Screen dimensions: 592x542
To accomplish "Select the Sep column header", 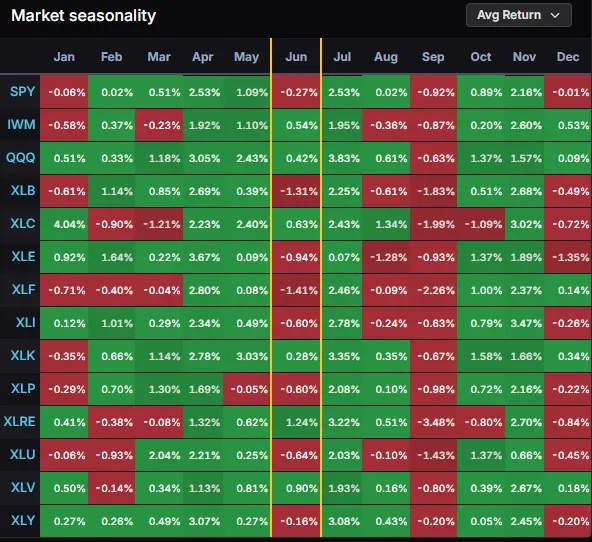I will click(433, 57).
